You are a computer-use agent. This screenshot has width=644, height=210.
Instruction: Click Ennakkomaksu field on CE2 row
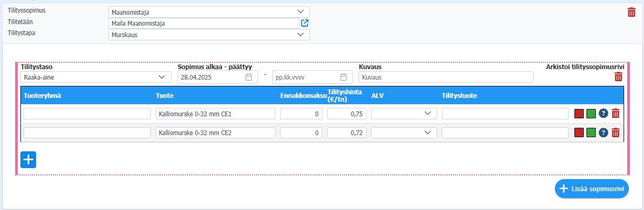(302, 132)
